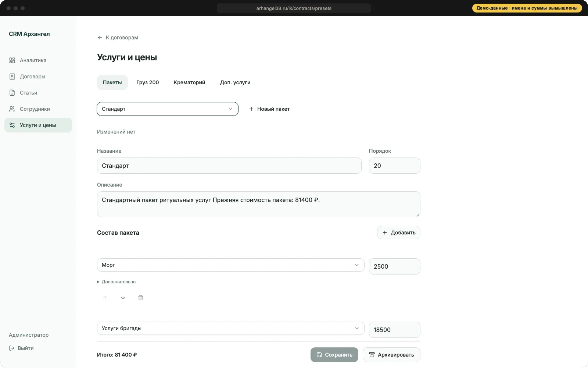Click Выйти to log out
Viewport: 588px width, 368px height.
(21, 348)
